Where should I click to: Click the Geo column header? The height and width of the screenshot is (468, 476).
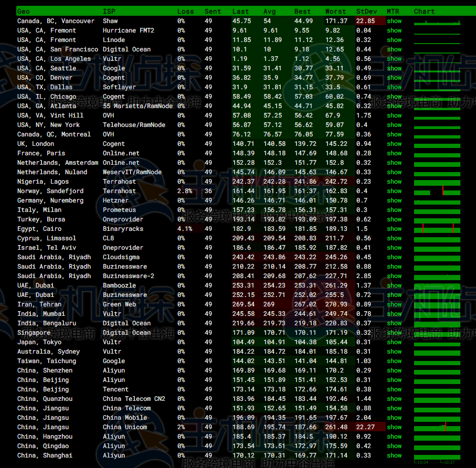[x=24, y=11]
